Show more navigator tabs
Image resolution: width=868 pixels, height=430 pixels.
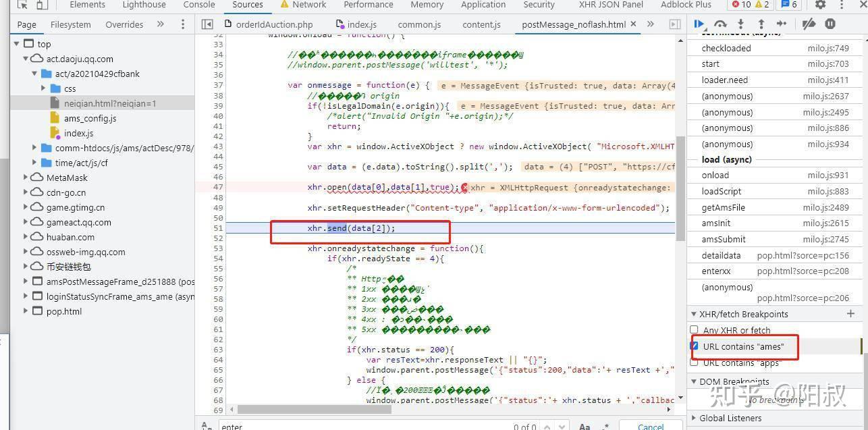[x=161, y=24]
